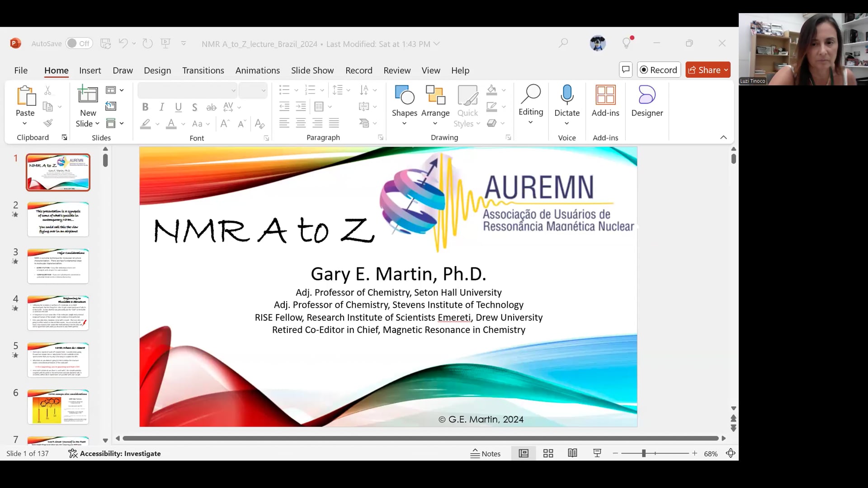Switch to the Insert tab

coord(90,70)
